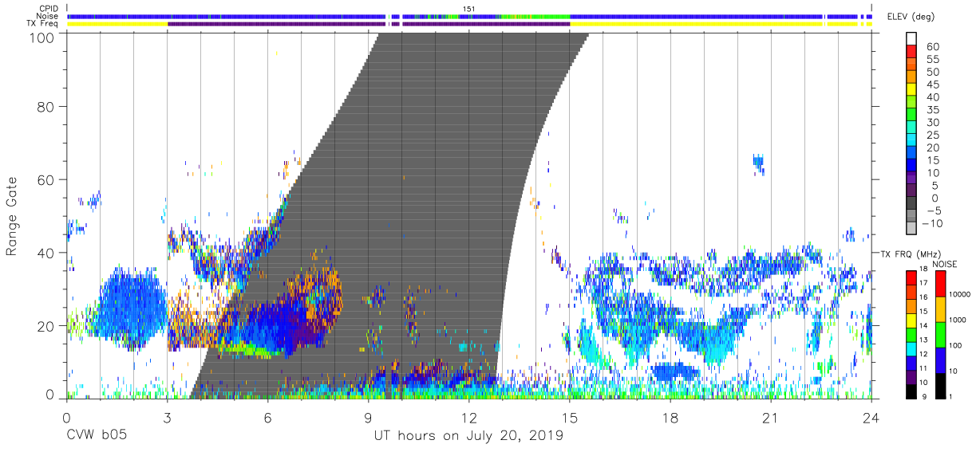The height and width of the screenshot is (452, 980).
Task: Click the white top segment of ELEV colorbar
Action: (911, 39)
